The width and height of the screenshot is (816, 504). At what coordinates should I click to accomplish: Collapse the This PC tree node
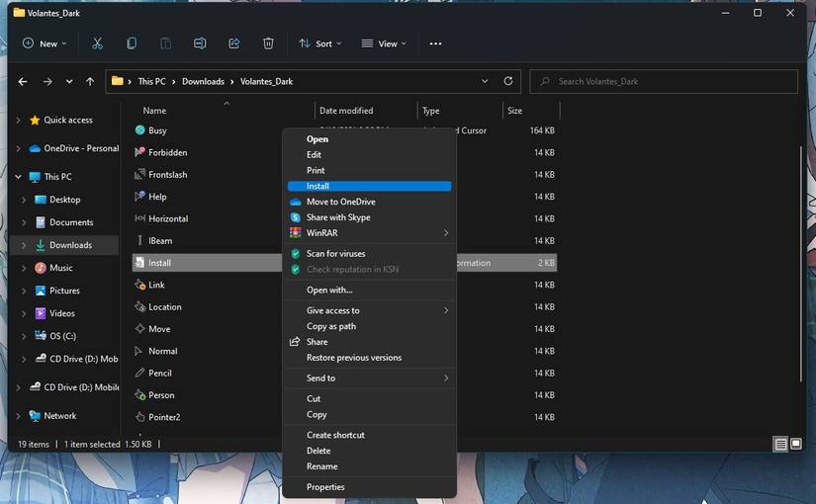pos(17,177)
